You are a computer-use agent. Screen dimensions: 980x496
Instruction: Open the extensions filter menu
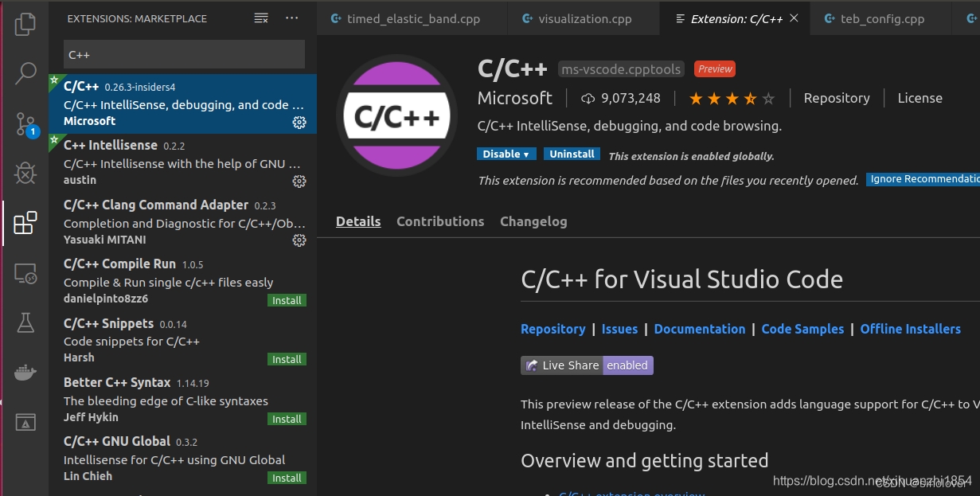tap(261, 18)
